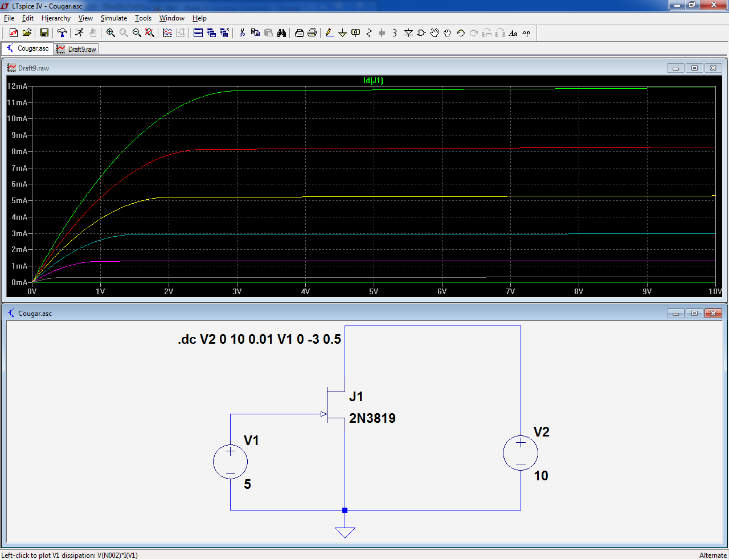The height and width of the screenshot is (560, 729).
Task: Choose the Inductor component tool
Action: pyautogui.click(x=394, y=33)
